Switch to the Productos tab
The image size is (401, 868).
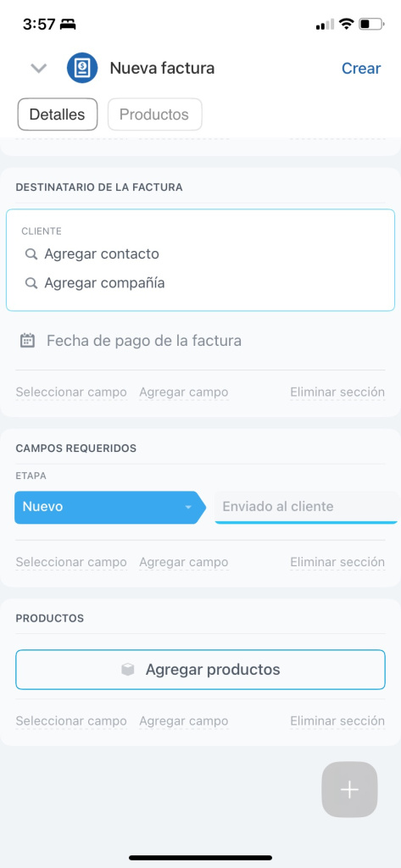[154, 114]
